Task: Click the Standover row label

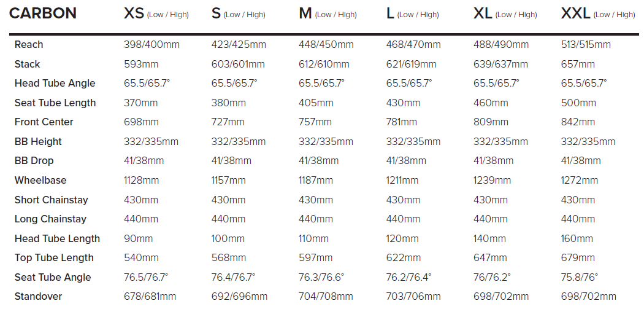Action: click(38, 297)
